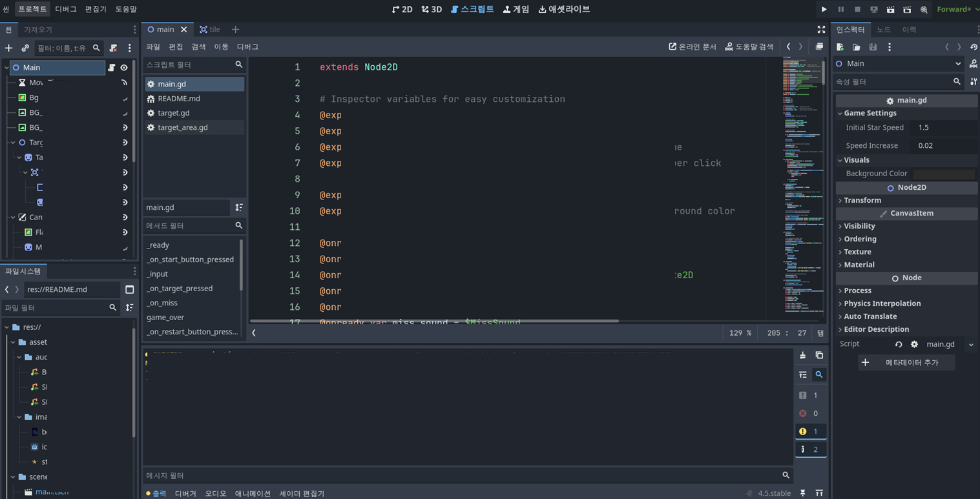Image resolution: width=980 pixels, height=499 pixels.
Task: Run the project with the play button
Action: point(824,10)
